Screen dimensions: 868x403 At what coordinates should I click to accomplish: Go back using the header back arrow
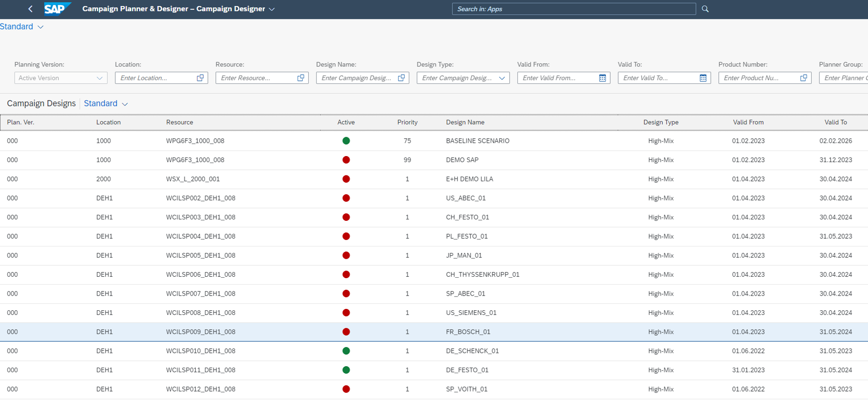pyautogui.click(x=30, y=9)
